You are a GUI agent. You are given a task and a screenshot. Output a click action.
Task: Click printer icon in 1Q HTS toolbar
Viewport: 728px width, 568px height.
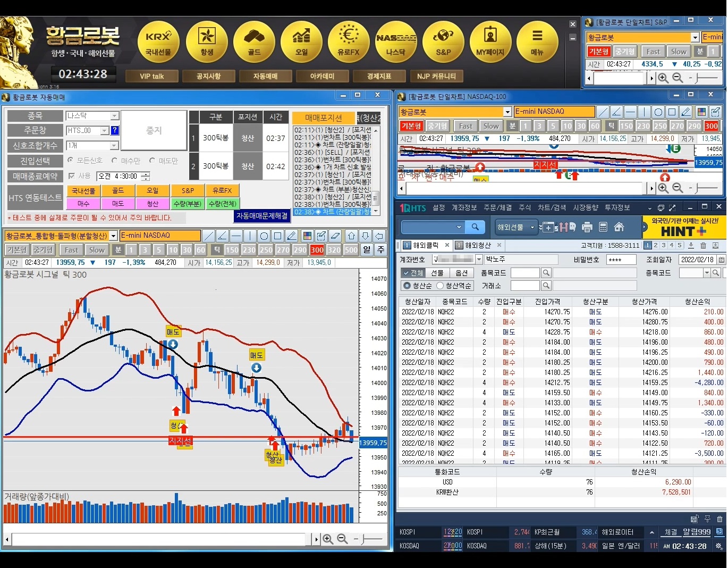(x=587, y=227)
